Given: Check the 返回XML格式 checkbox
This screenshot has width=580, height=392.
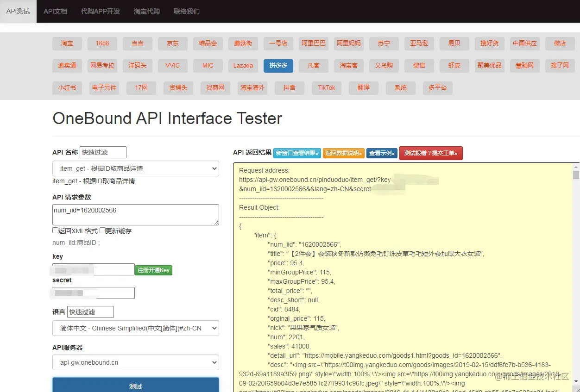Looking at the screenshot, I should [x=55, y=230].
